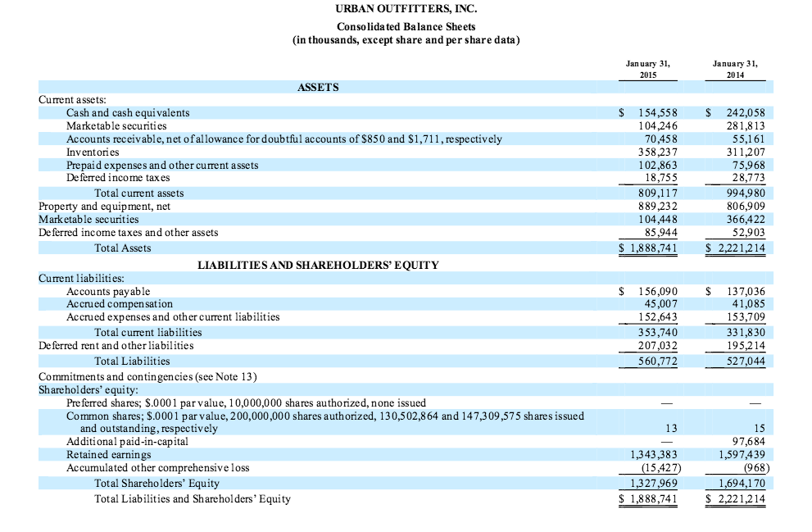Image resolution: width=812 pixels, height=532 pixels.
Task: Click accounts payable value "156,090"
Action: point(658,291)
